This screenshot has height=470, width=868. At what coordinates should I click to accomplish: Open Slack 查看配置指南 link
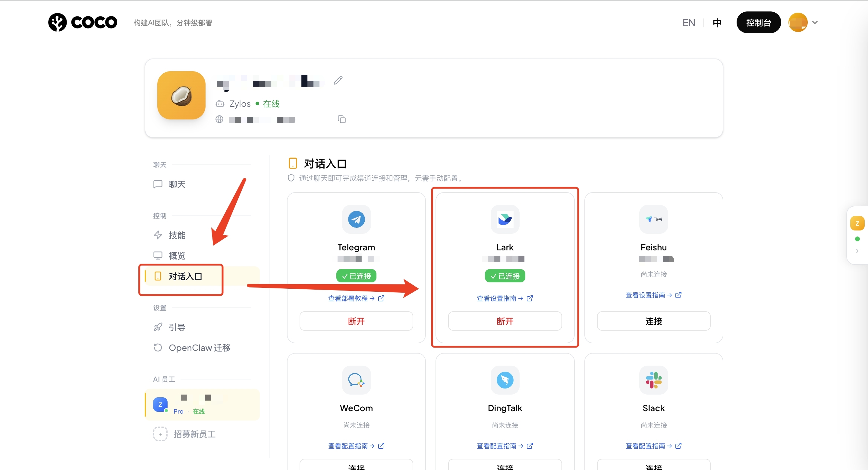click(x=653, y=446)
